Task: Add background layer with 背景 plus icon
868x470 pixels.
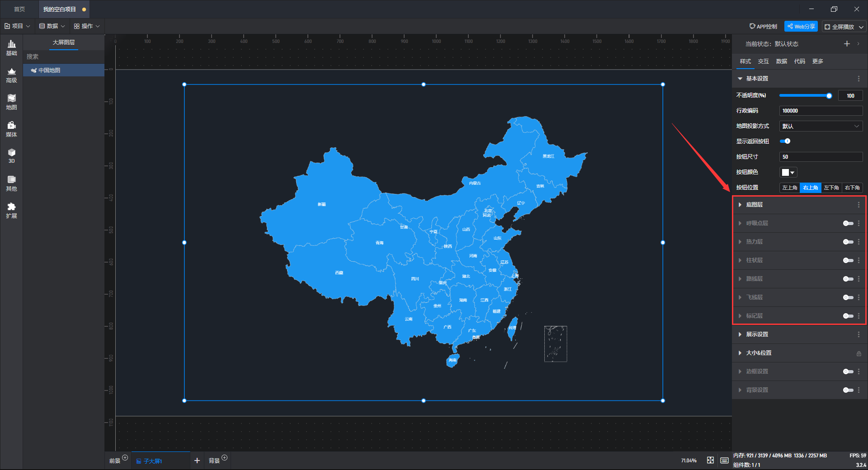Action: coord(225,457)
